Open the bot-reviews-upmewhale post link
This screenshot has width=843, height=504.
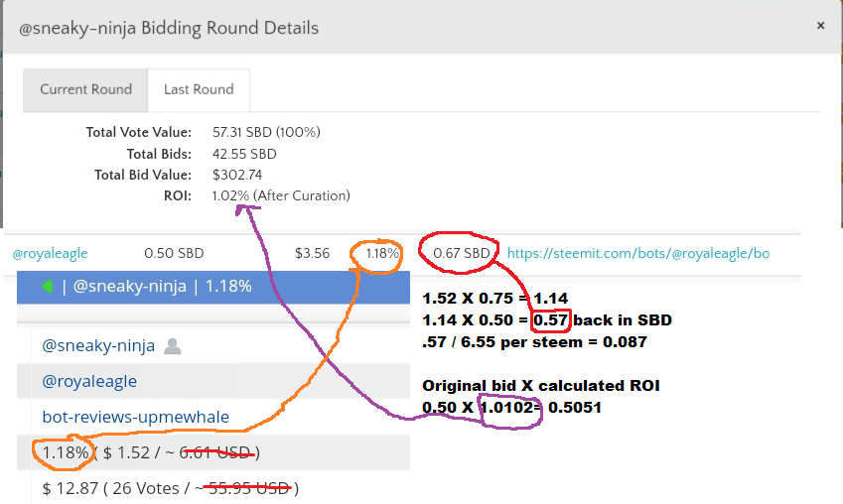point(135,417)
